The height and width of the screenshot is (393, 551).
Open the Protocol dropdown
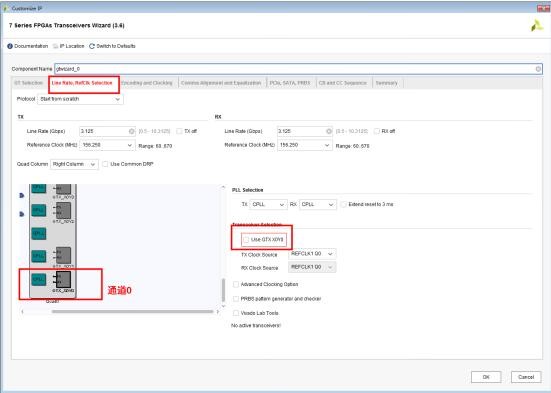point(80,99)
